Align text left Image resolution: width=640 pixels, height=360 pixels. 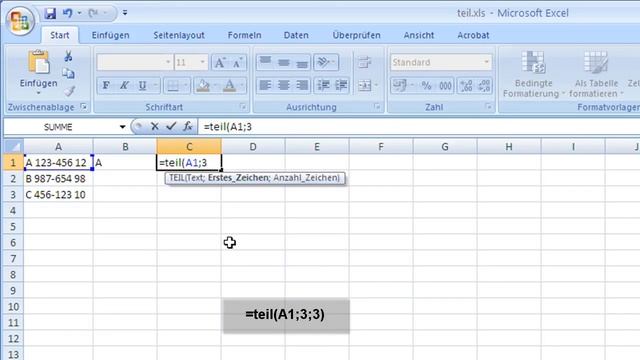tap(265, 86)
